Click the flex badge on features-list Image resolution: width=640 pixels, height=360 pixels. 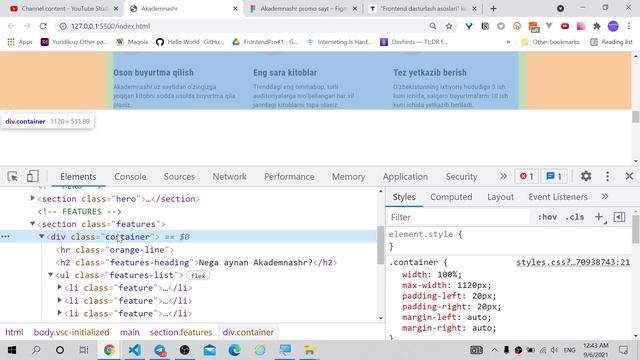198,276
